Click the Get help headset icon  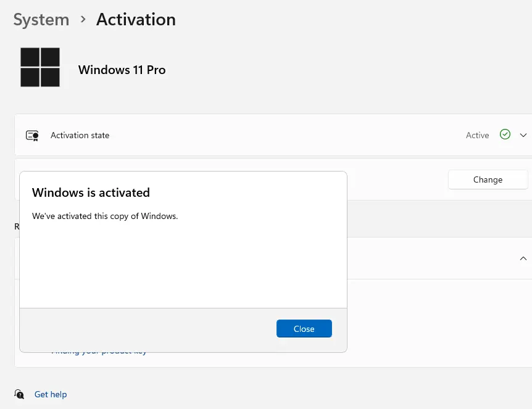(x=19, y=394)
